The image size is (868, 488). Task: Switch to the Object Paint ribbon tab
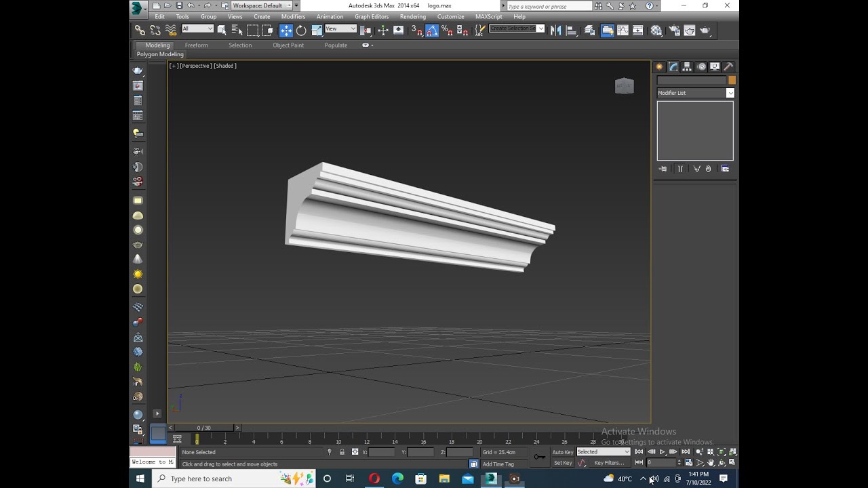tap(288, 45)
